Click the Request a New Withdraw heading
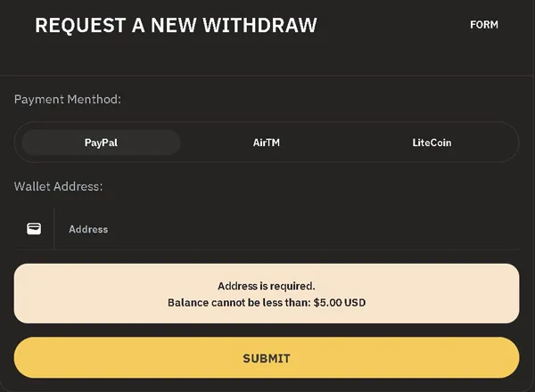The image size is (535, 392). pyautogui.click(x=176, y=25)
